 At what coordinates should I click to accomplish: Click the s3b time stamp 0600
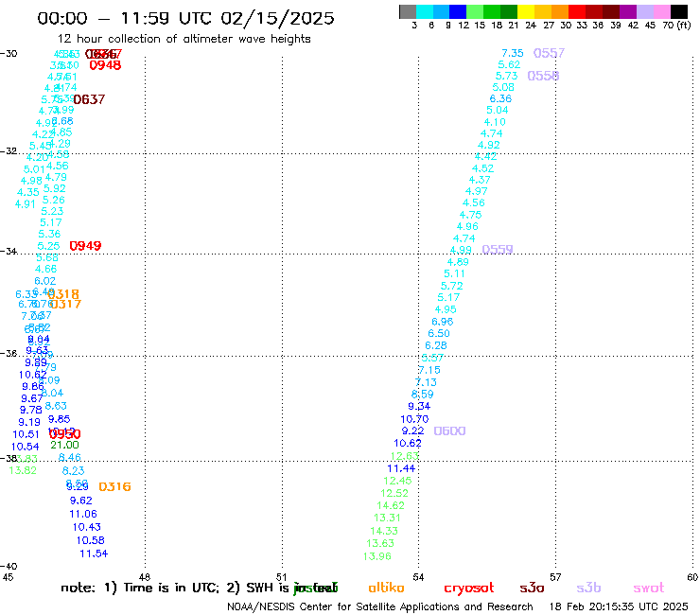pyautogui.click(x=449, y=431)
